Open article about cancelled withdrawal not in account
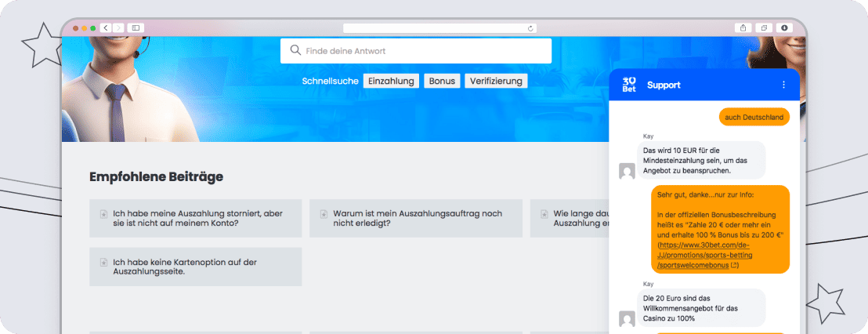Viewport: 868px width, 334px height. [196, 218]
